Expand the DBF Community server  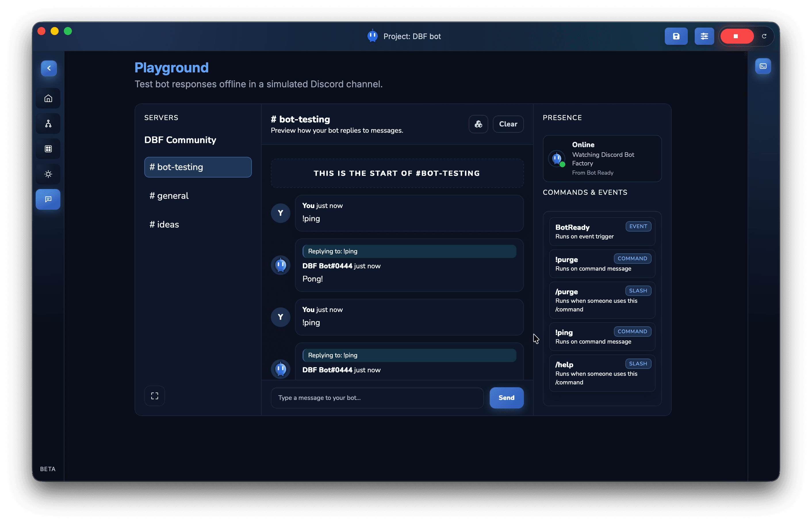(x=180, y=140)
